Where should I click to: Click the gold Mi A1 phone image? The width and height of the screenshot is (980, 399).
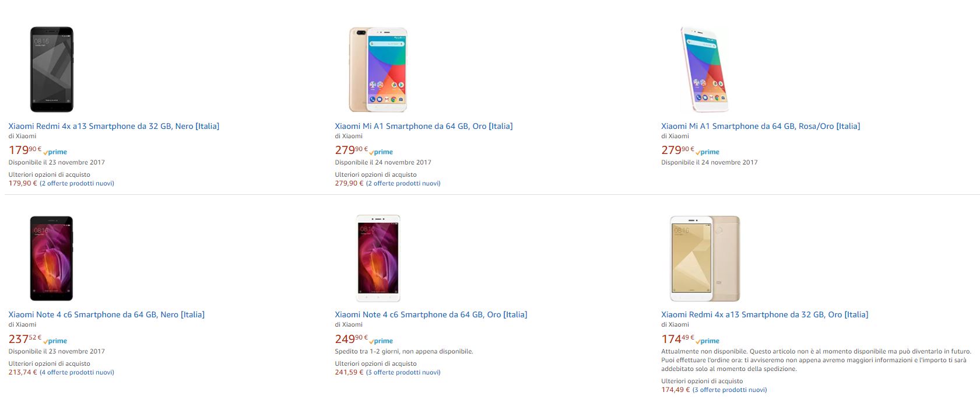(x=377, y=69)
